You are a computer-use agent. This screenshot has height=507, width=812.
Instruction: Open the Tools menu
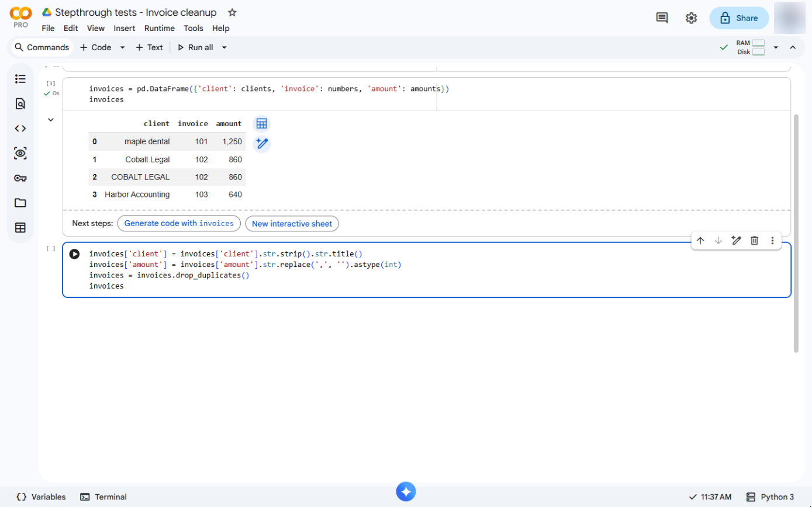point(194,28)
